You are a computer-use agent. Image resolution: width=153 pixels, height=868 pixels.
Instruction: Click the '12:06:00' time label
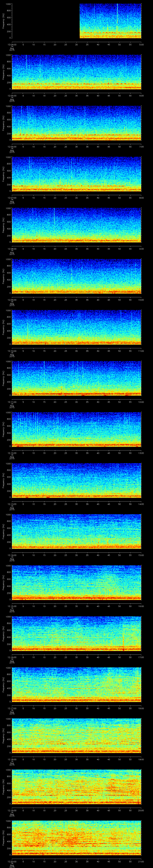12,147
